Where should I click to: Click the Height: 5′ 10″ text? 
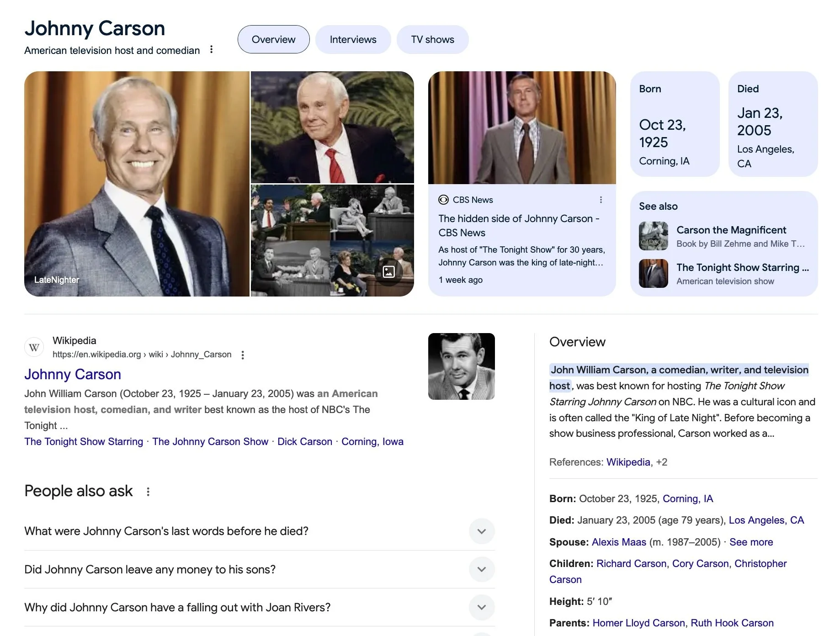click(x=580, y=601)
